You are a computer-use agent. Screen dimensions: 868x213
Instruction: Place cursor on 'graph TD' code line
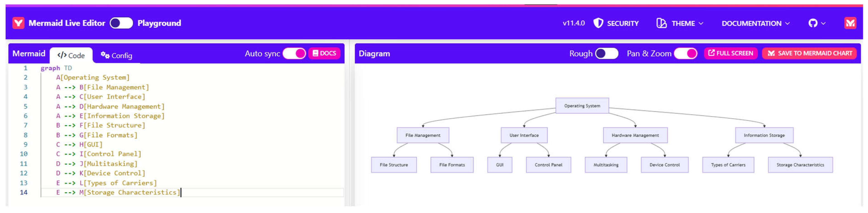click(x=56, y=68)
